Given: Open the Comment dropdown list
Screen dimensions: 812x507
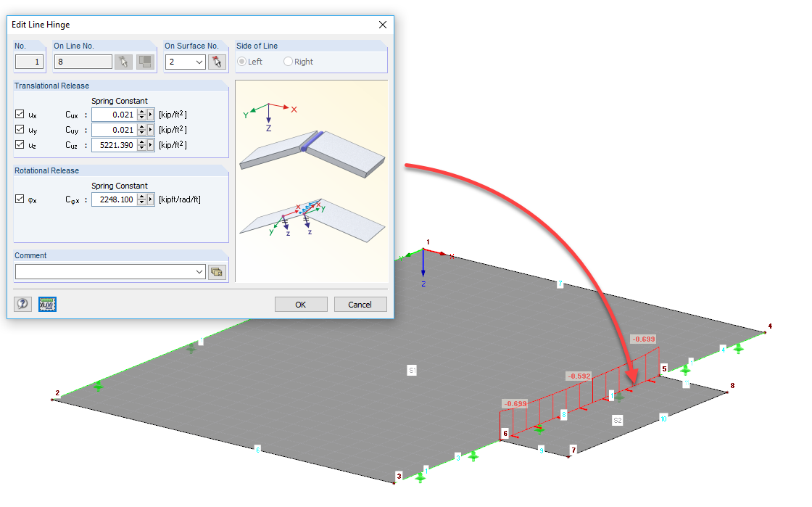Looking at the screenshot, I should click(x=199, y=271).
